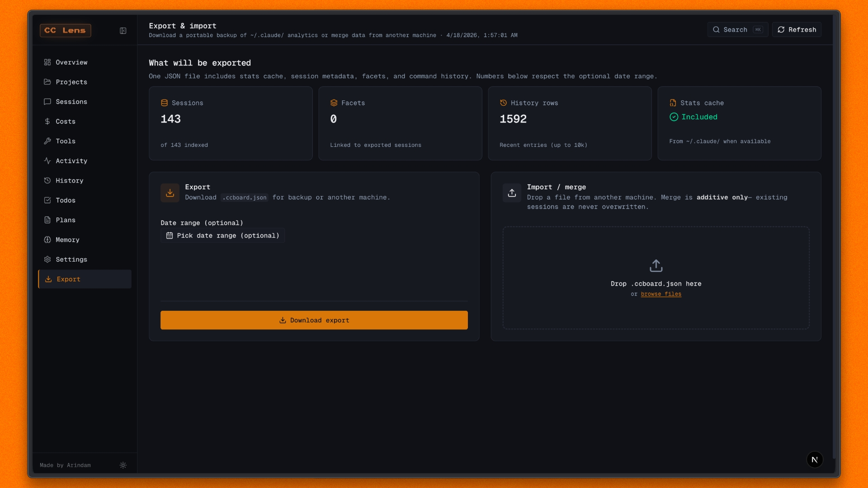Click the Sessions database icon card
Image resolution: width=868 pixels, height=488 pixels.
164,103
